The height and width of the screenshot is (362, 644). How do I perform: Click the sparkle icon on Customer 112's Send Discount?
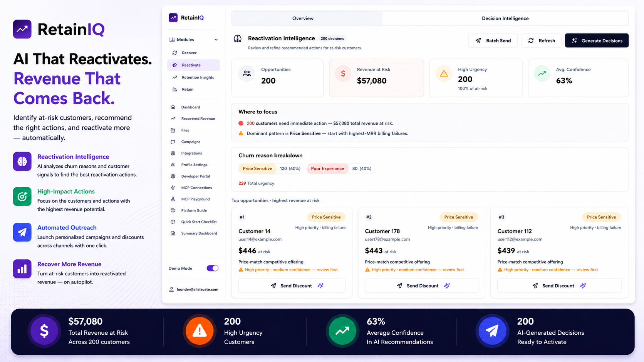tap(583, 285)
